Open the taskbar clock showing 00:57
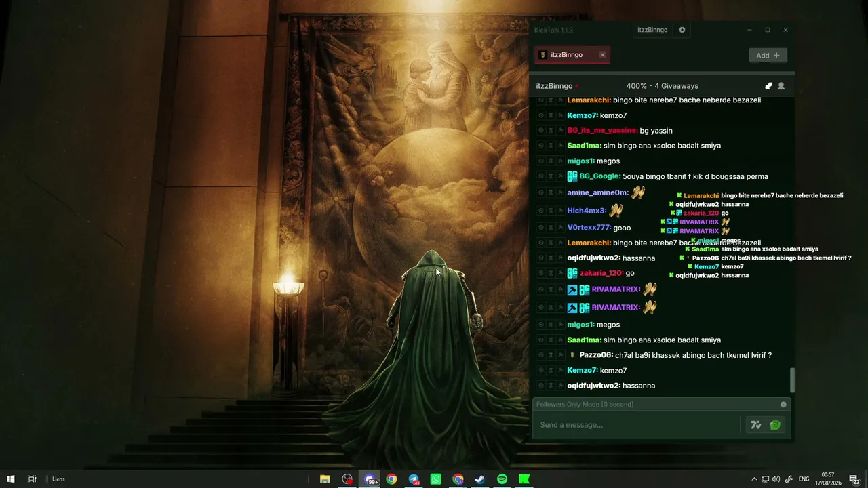 click(x=828, y=479)
